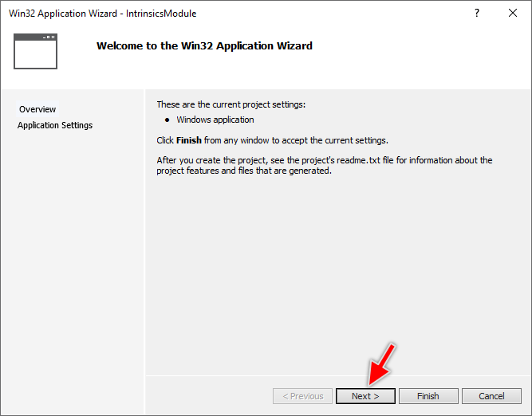This screenshot has width=532, height=416.
Task: Select the Overview page in the sidebar
Action: point(37,109)
